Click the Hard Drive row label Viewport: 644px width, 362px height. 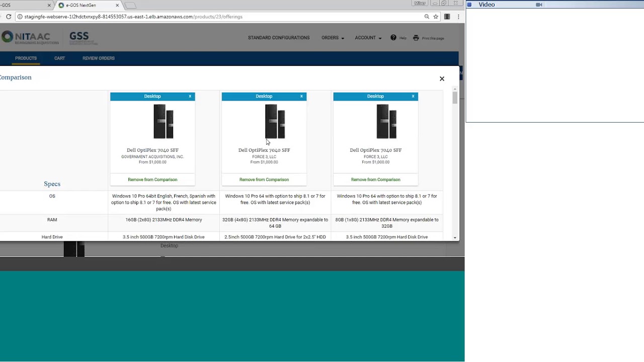tap(52, 237)
